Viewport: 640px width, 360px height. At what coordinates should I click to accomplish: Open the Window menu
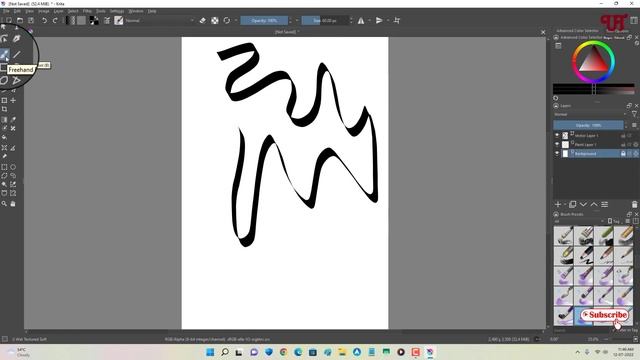pyautogui.click(x=136, y=11)
